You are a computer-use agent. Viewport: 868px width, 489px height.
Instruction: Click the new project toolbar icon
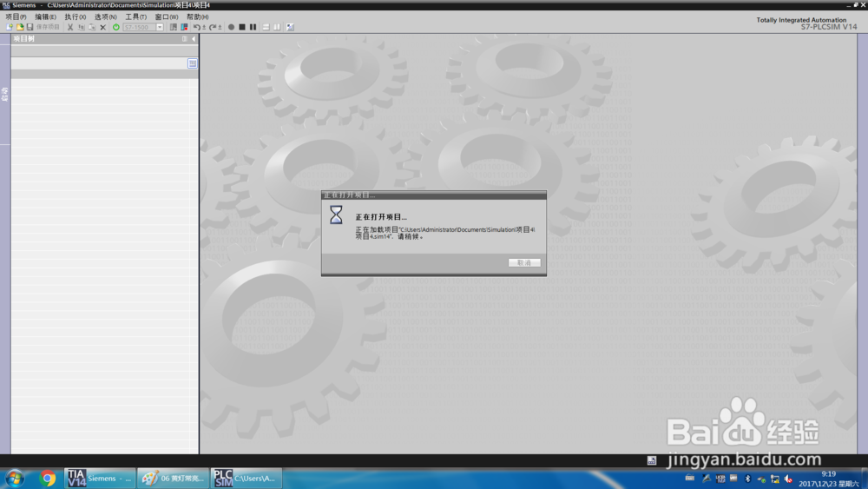(x=10, y=27)
